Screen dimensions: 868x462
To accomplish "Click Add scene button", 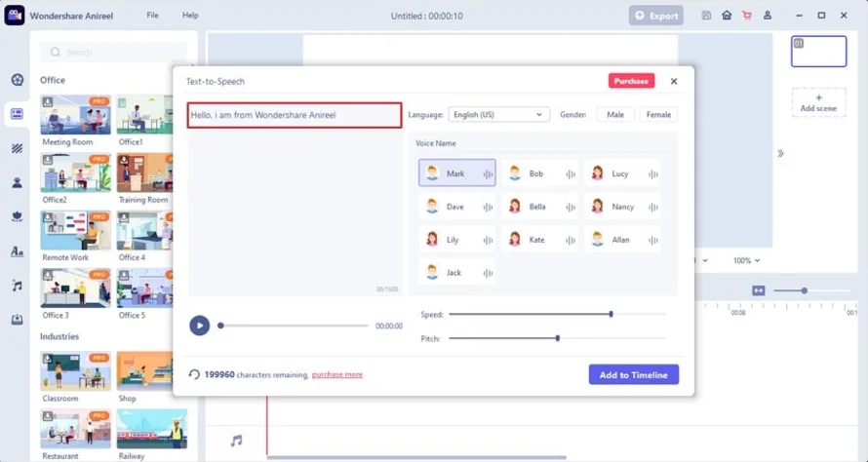I will pyautogui.click(x=818, y=103).
